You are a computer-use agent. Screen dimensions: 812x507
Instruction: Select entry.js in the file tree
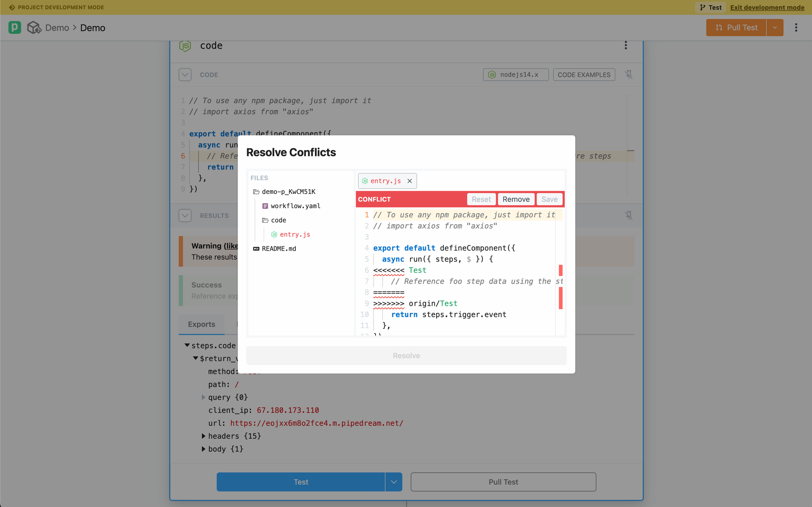(x=295, y=234)
